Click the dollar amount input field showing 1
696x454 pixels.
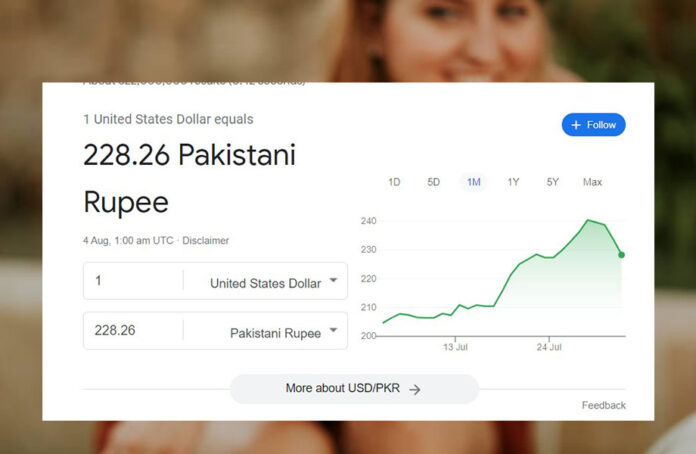[x=133, y=281]
